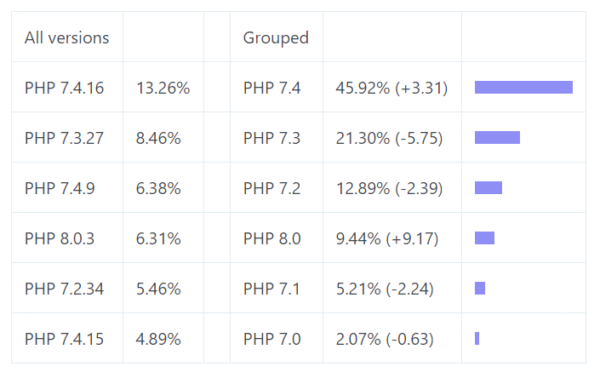Click the PHP 7.4.15 version cell
600x378 pixels.
pos(64,339)
